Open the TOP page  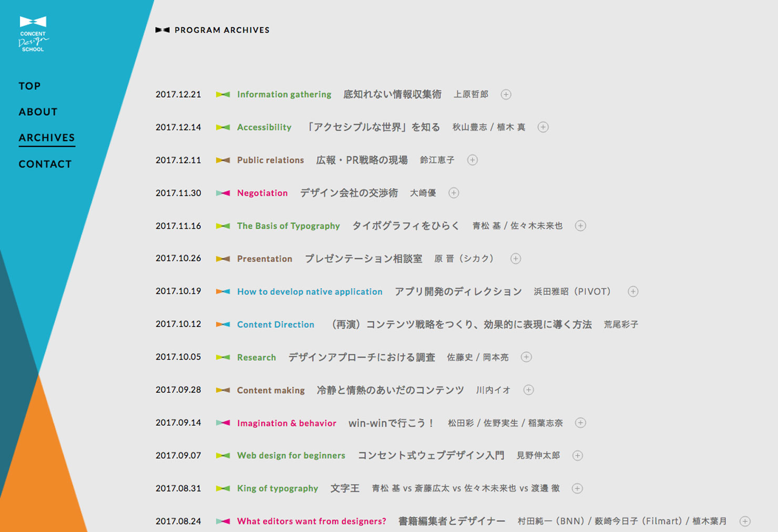[29, 86]
